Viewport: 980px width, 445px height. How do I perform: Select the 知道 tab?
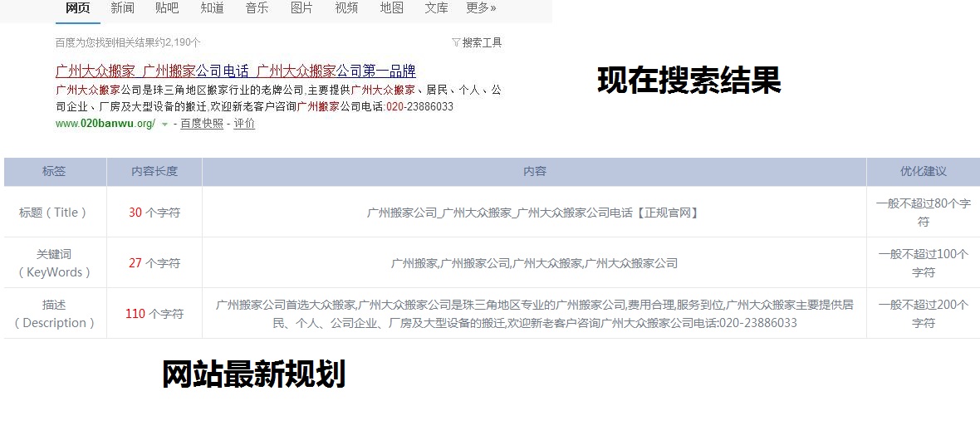click(x=212, y=8)
